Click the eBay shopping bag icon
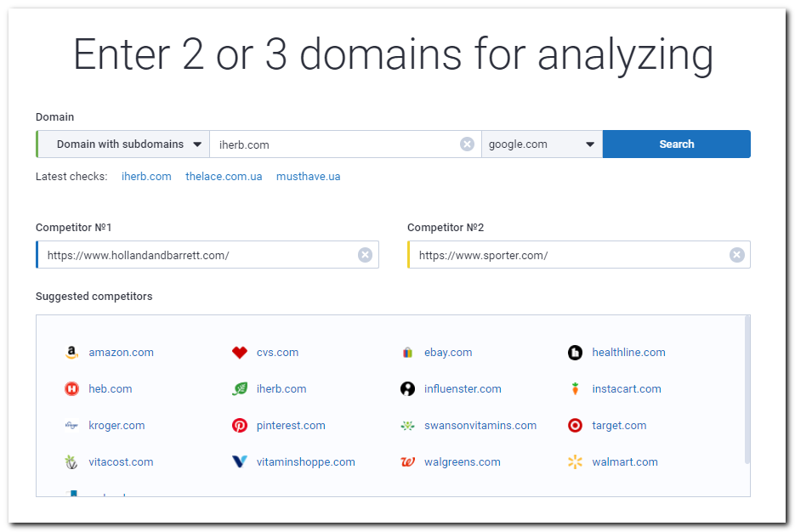The image size is (795, 532). (x=407, y=352)
